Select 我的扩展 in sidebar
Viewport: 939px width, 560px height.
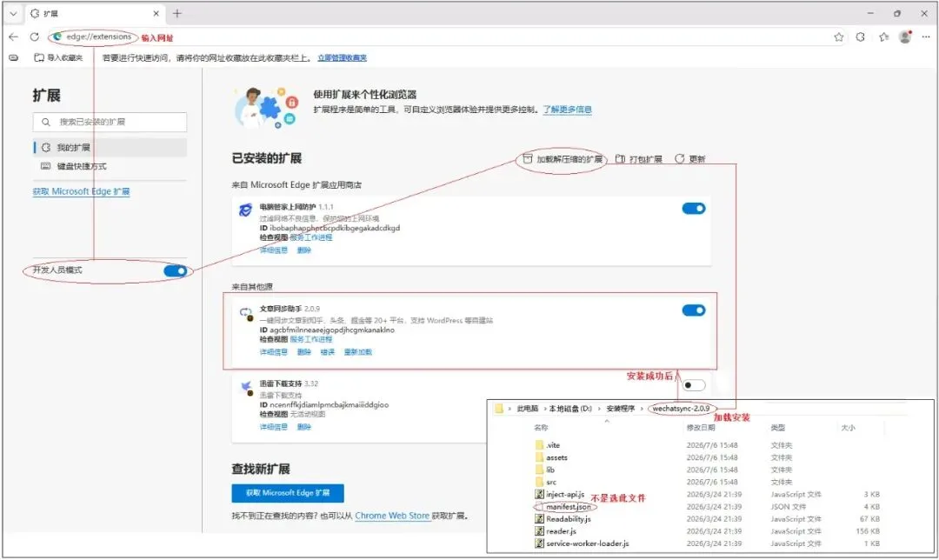[110, 147]
